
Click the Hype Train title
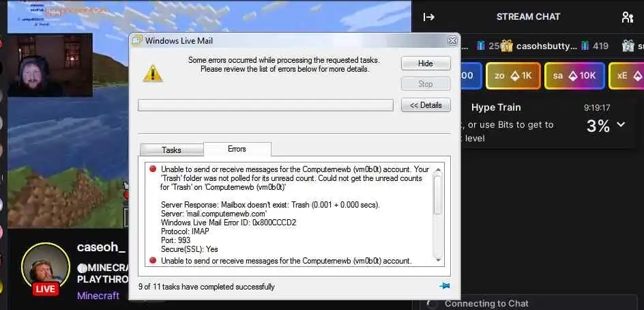coord(496,108)
